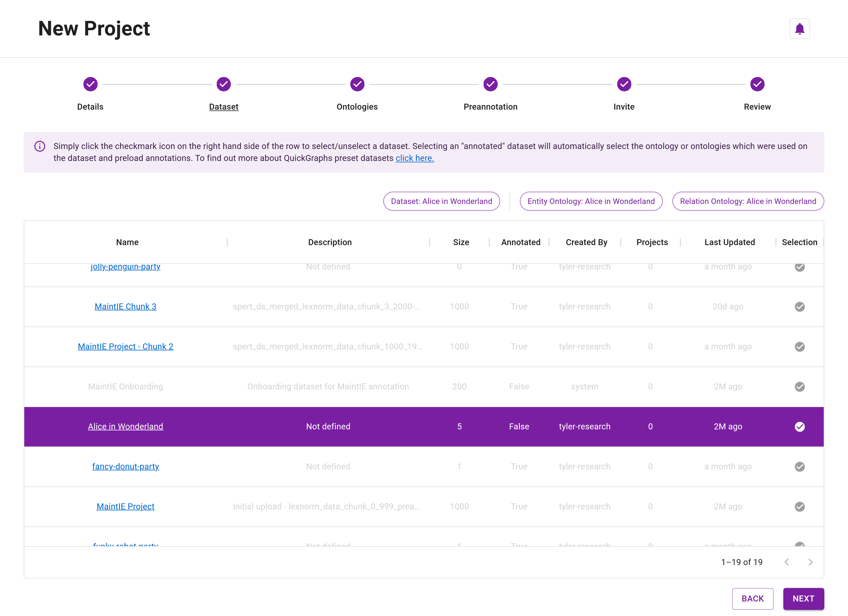
Task: Open the notifications bell
Action: [x=800, y=28]
